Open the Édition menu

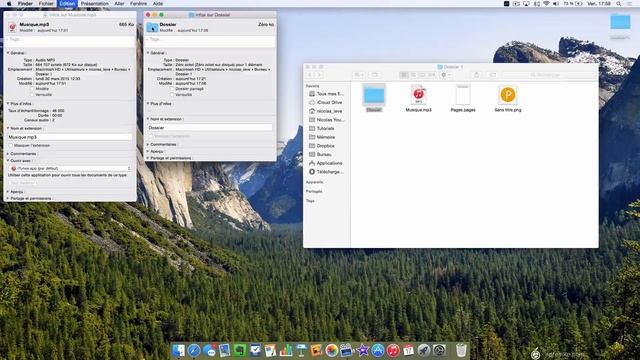tap(67, 4)
